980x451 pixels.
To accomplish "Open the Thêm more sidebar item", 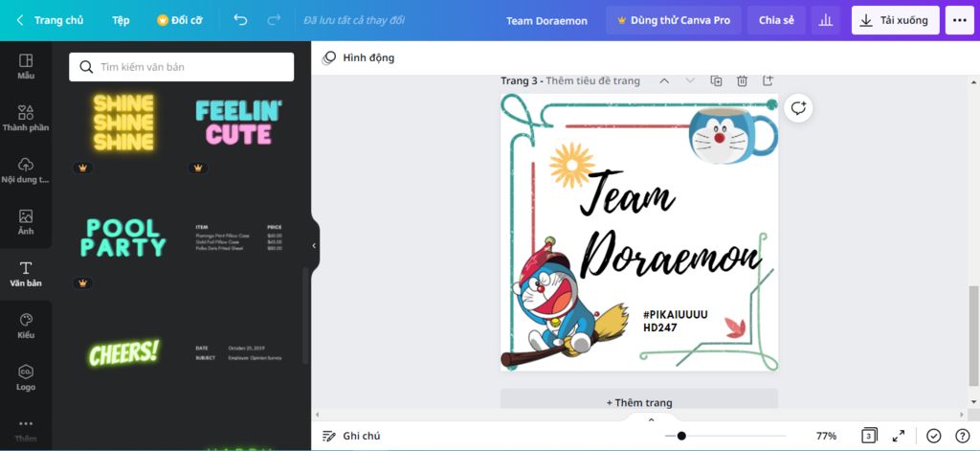I will [x=26, y=430].
